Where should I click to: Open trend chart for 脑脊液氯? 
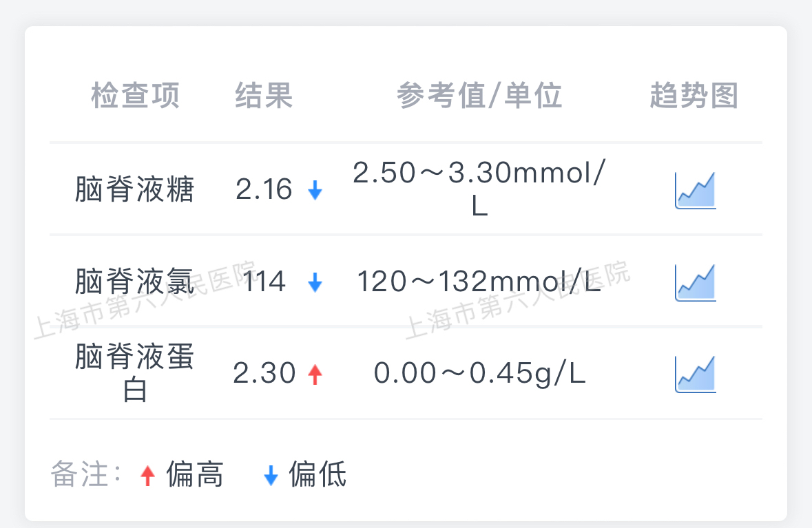pyautogui.click(x=696, y=282)
